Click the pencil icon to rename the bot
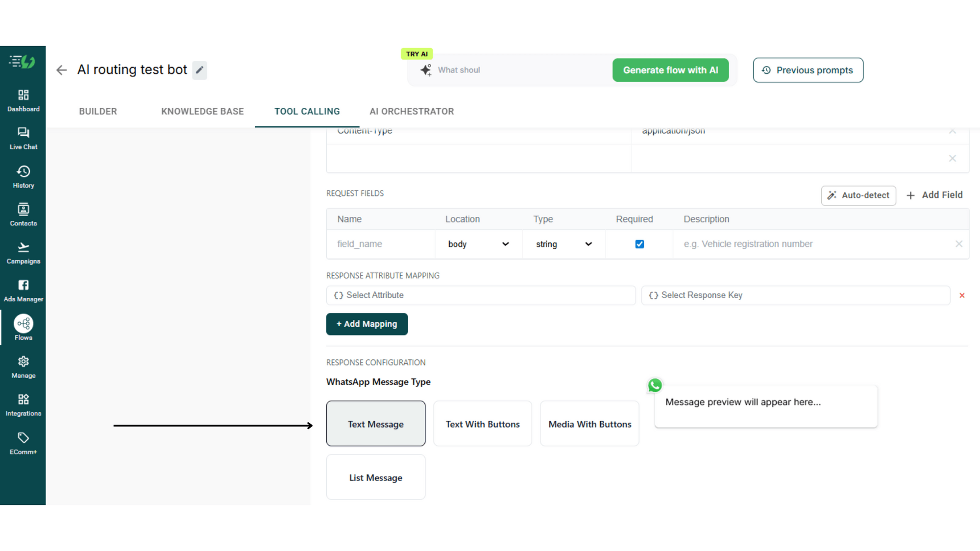The width and height of the screenshot is (980, 551). [x=199, y=70]
